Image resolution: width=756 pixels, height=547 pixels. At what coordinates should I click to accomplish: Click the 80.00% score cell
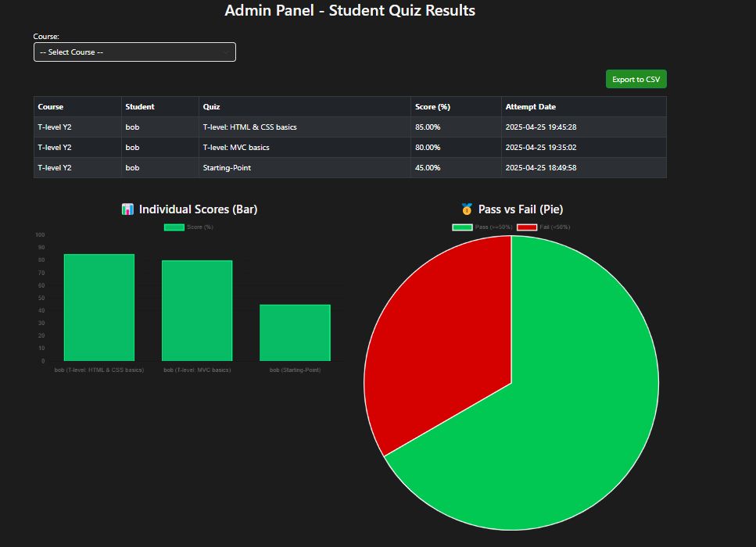click(456, 148)
